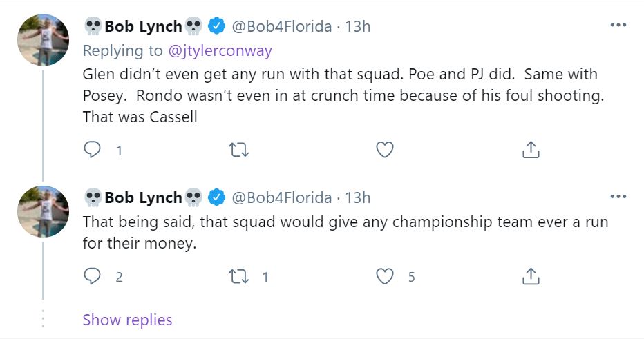644x339 pixels.
Task: Click Bob Lynch avatar on second tweet
Action: click(x=43, y=211)
